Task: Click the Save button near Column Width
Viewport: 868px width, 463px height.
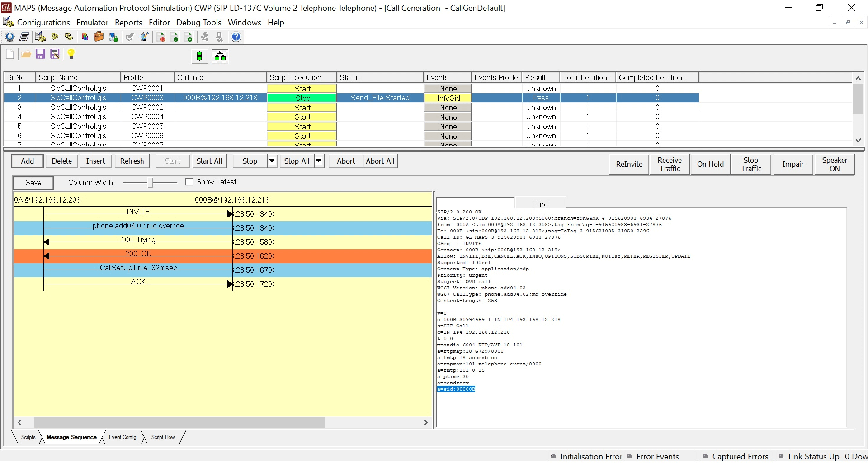Action: (33, 183)
